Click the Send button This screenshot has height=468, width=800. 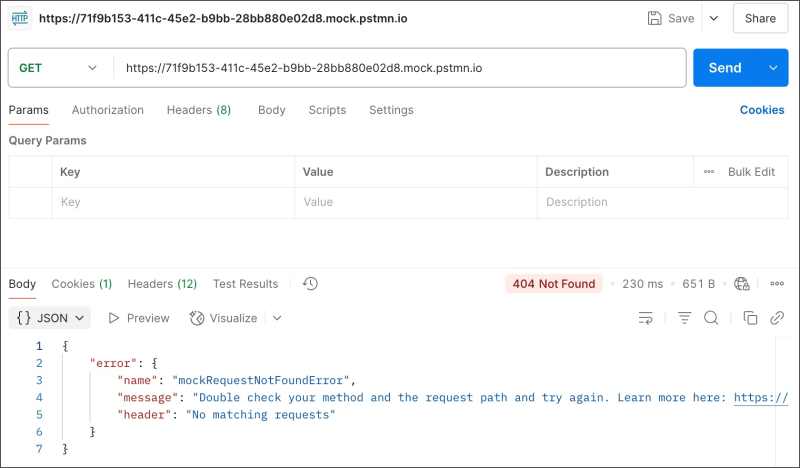[x=725, y=68]
